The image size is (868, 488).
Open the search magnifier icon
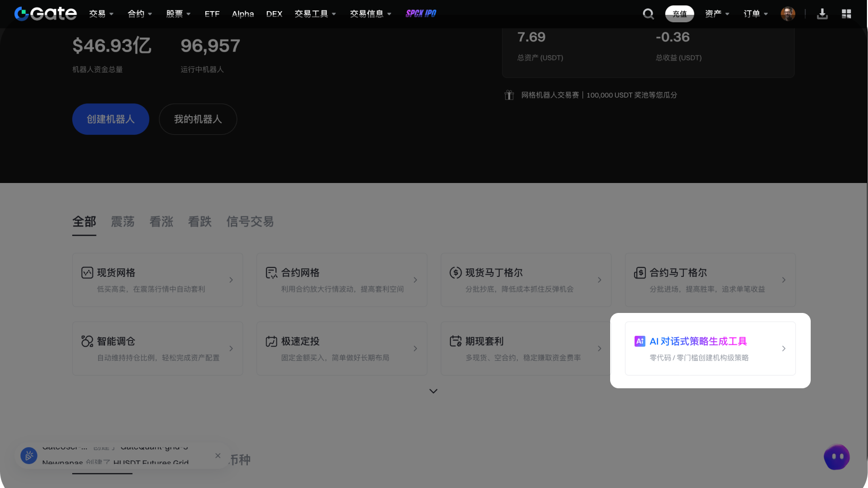pyautogui.click(x=648, y=14)
